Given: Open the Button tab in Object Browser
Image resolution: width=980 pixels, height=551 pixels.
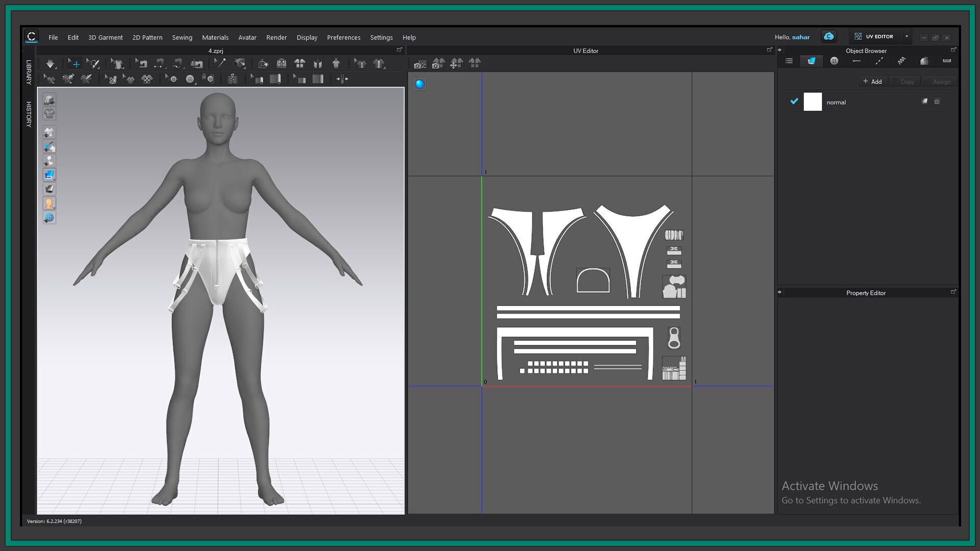Looking at the screenshot, I should point(834,61).
